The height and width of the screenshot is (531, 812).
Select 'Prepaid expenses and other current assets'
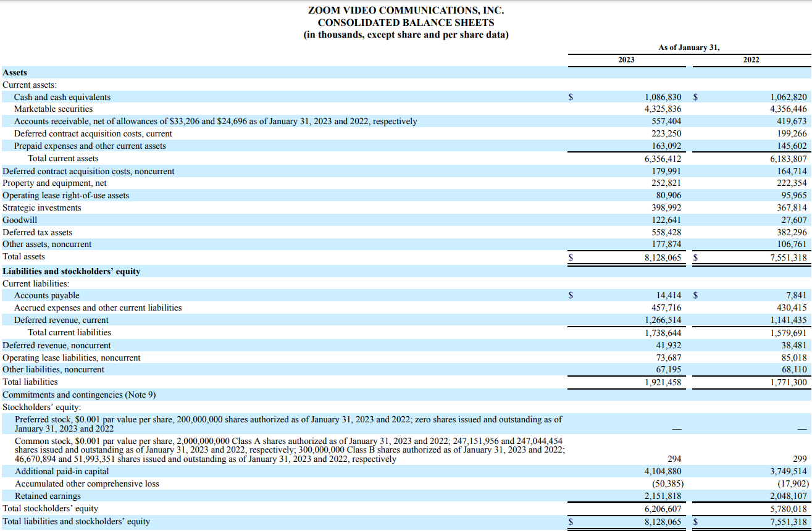pos(90,146)
